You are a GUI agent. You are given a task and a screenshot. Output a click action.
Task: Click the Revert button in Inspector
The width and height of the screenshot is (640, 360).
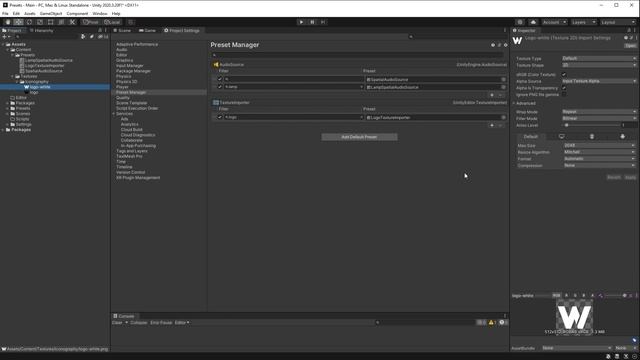point(614,178)
